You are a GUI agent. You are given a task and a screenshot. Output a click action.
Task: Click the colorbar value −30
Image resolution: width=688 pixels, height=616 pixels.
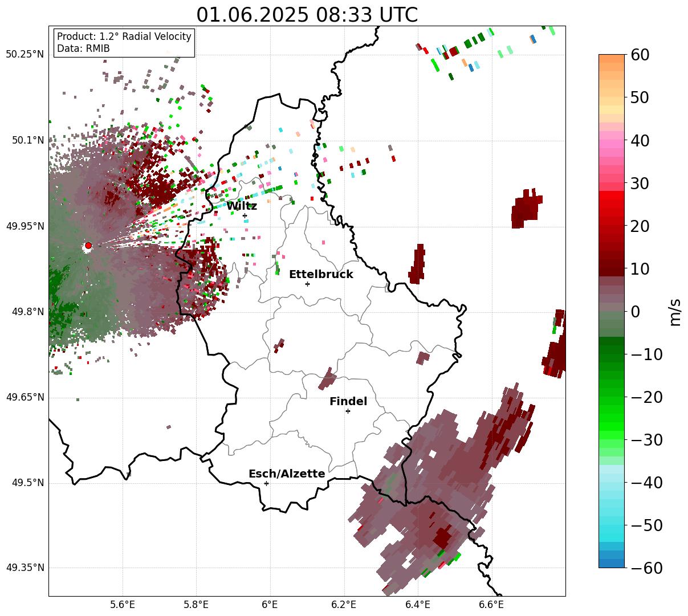[x=647, y=439]
